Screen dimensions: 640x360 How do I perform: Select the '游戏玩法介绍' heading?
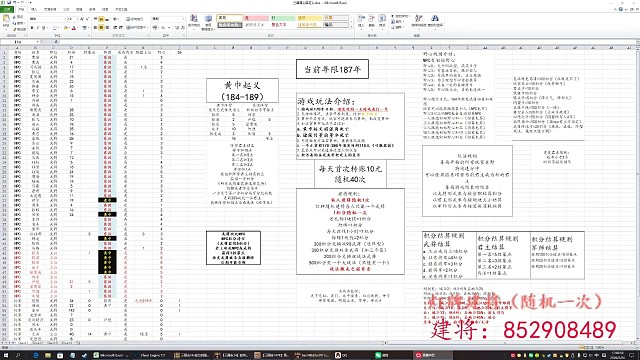click(x=326, y=101)
